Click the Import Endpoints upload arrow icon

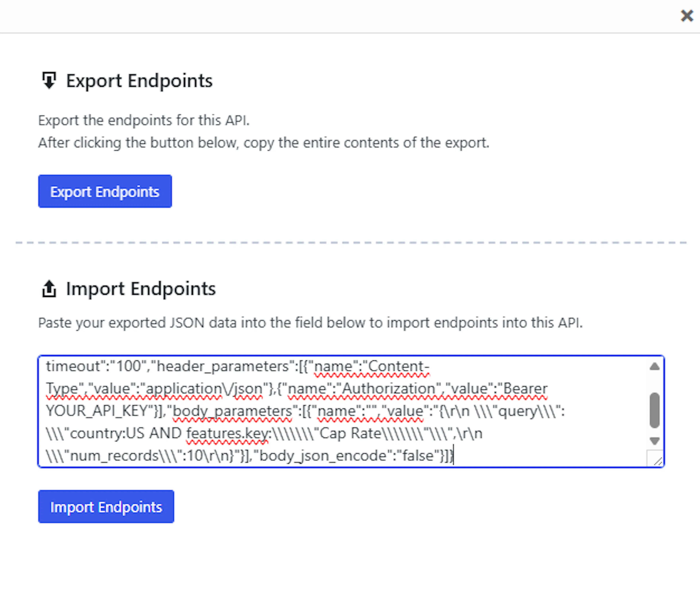point(49,289)
